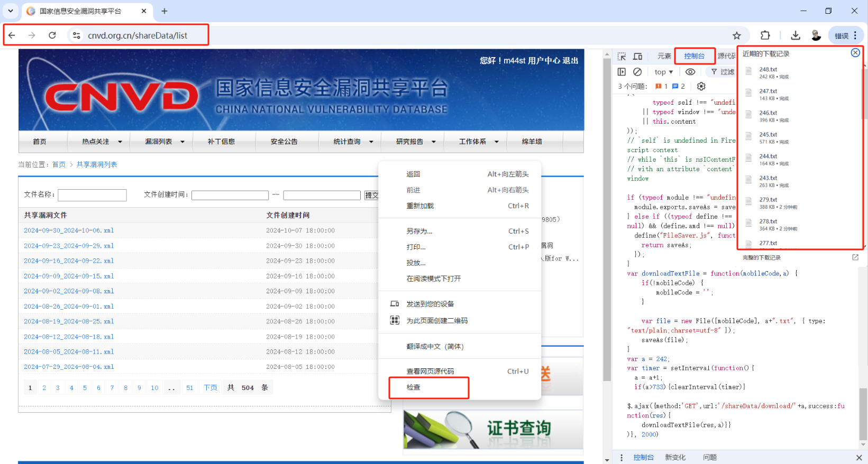
Task: Open the 过滤 console filter box
Action: (723, 72)
